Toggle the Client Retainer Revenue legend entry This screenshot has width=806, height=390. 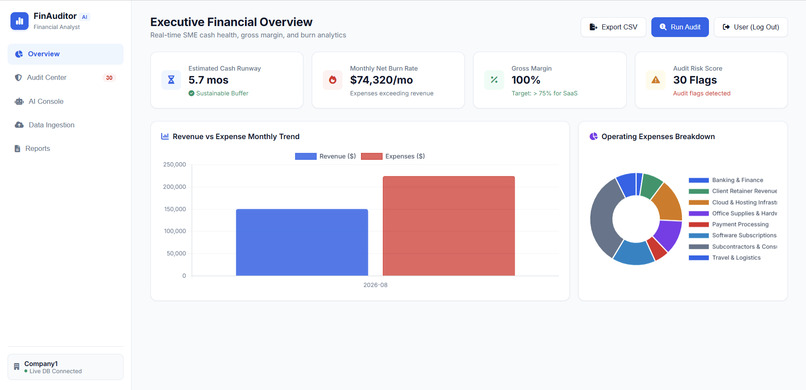pos(733,191)
